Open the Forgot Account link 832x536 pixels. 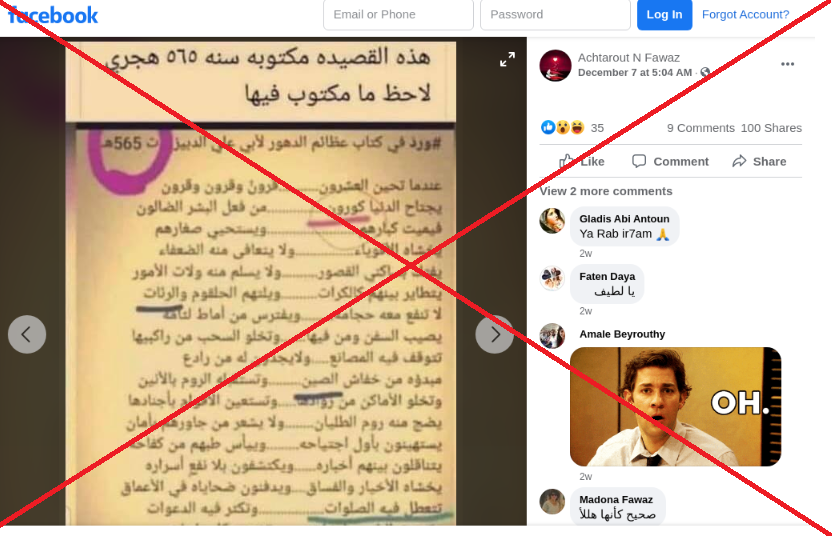[745, 15]
